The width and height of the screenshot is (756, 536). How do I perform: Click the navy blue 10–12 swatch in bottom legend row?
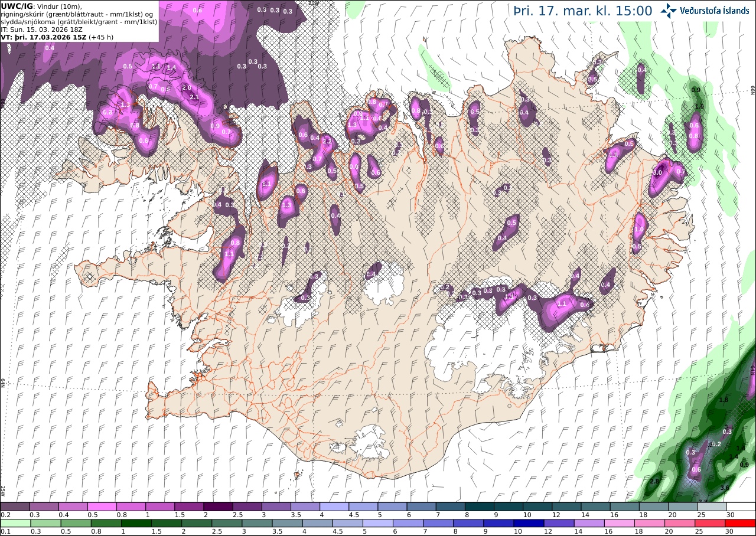(x=529, y=523)
